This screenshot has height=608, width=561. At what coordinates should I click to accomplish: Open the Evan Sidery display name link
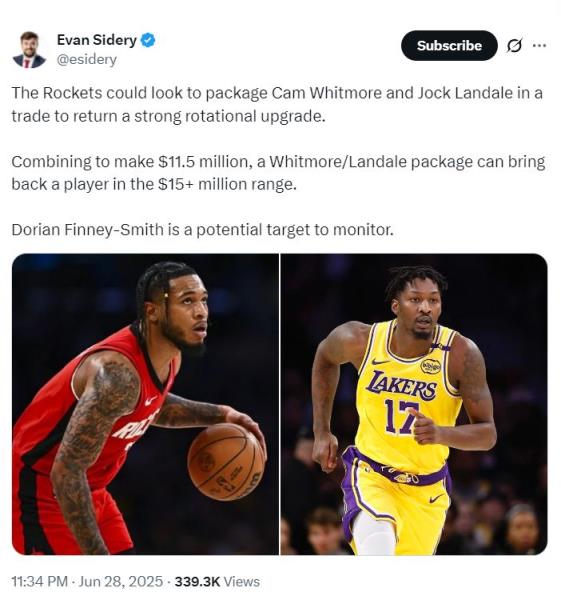(97, 40)
